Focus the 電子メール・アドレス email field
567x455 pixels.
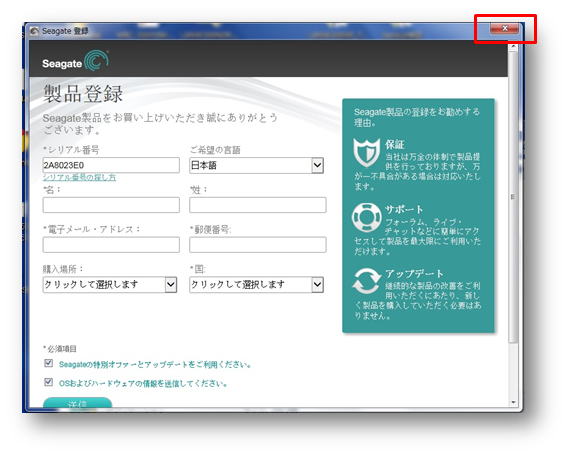click(x=111, y=245)
